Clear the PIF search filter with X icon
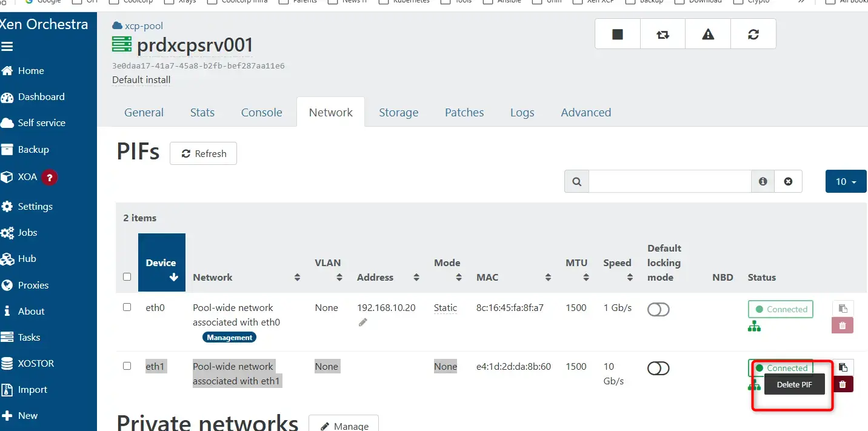868x431 pixels. [788, 181]
